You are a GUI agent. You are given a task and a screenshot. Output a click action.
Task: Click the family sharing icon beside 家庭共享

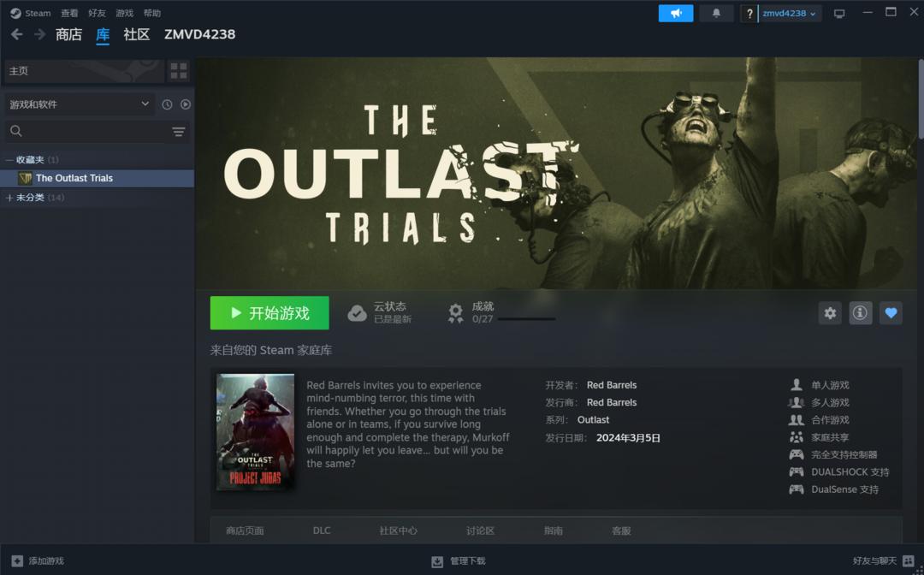tap(797, 438)
